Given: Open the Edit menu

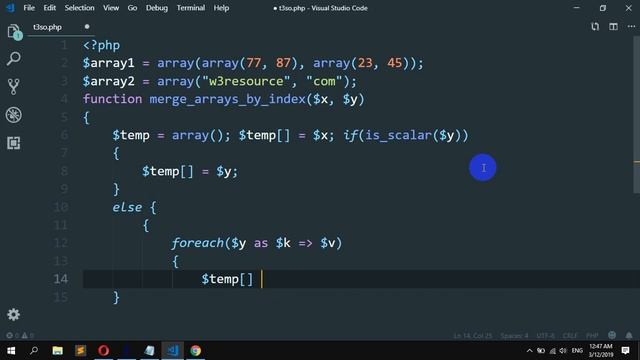Looking at the screenshot, I should tap(49, 8).
